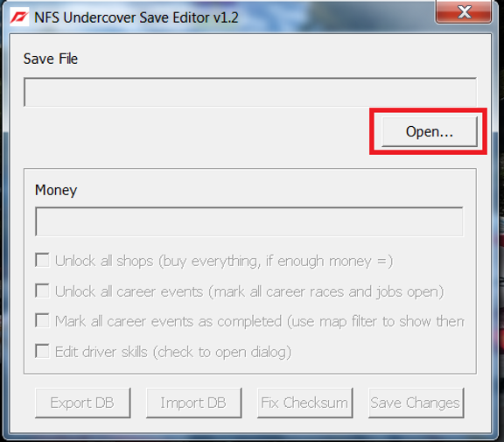Click the Money label text
The height and width of the screenshot is (442, 504).
coord(56,190)
